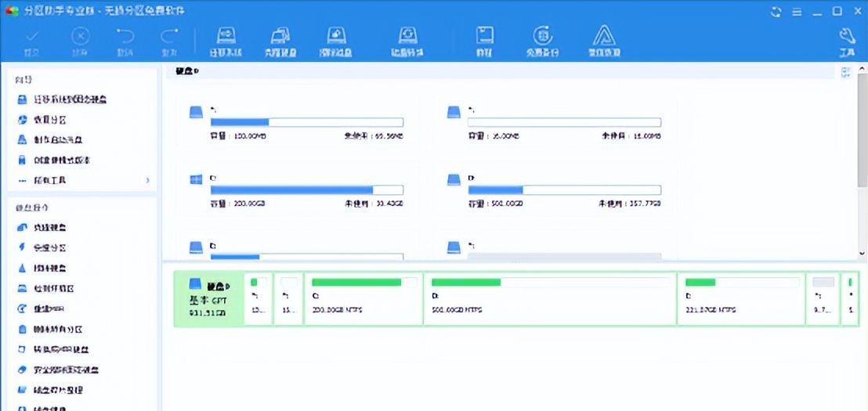Open the Tutorial toolbar item
Image resolution: width=868 pixels, height=411 pixels.
485,42
